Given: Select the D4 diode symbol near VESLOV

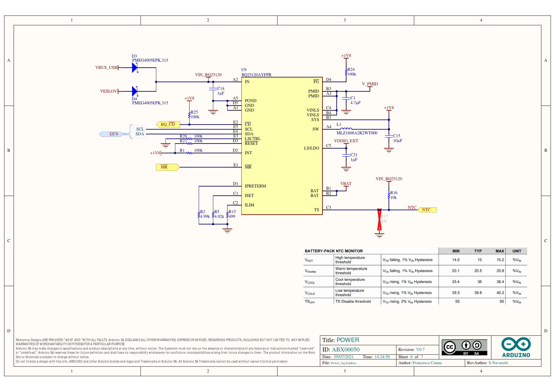Looking at the screenshot, I should point(135,91).
